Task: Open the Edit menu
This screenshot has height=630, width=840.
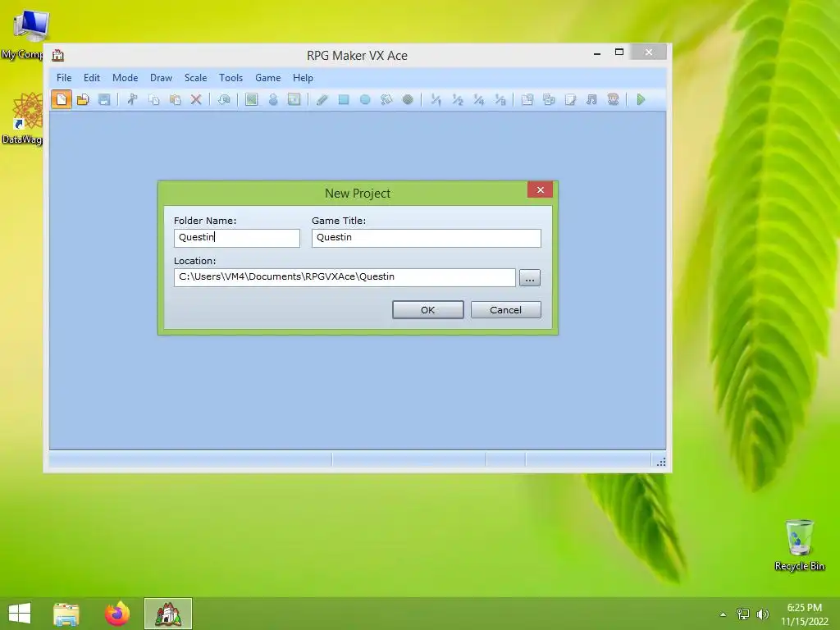Action: (x=92, y=78)
